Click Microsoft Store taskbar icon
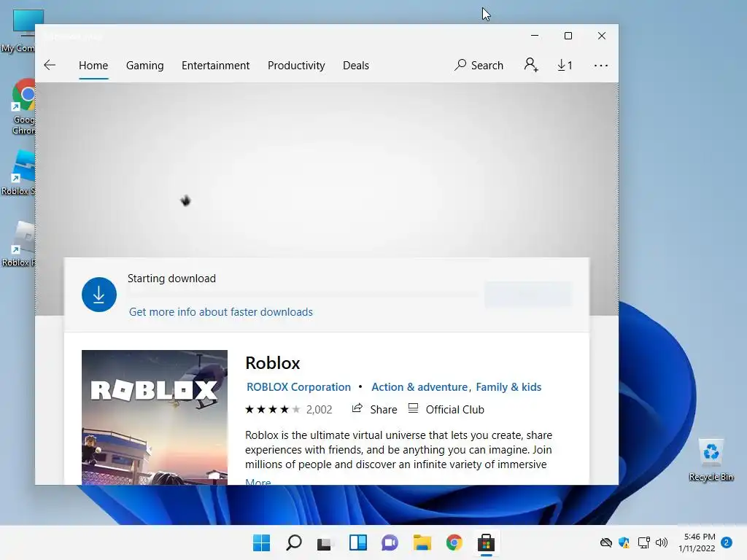 486,542
